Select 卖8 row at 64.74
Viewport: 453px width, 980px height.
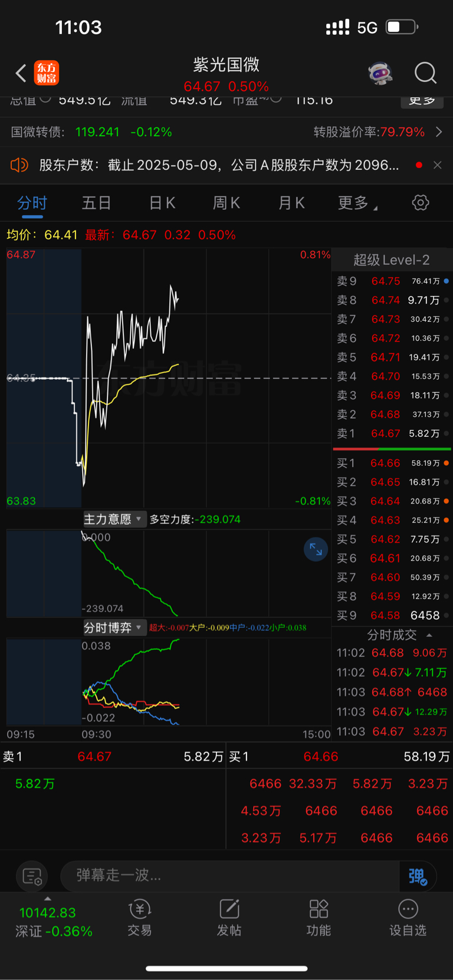click(x=393, y=300)
